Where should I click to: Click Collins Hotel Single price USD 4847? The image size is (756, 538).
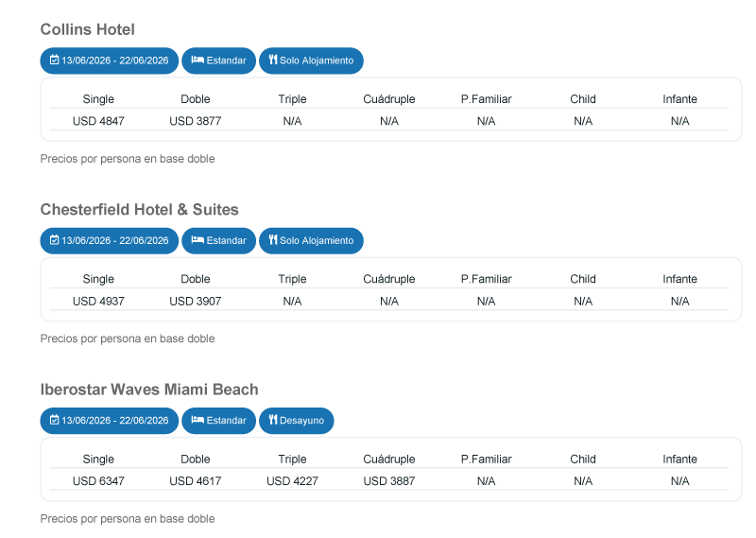[98, 121]
